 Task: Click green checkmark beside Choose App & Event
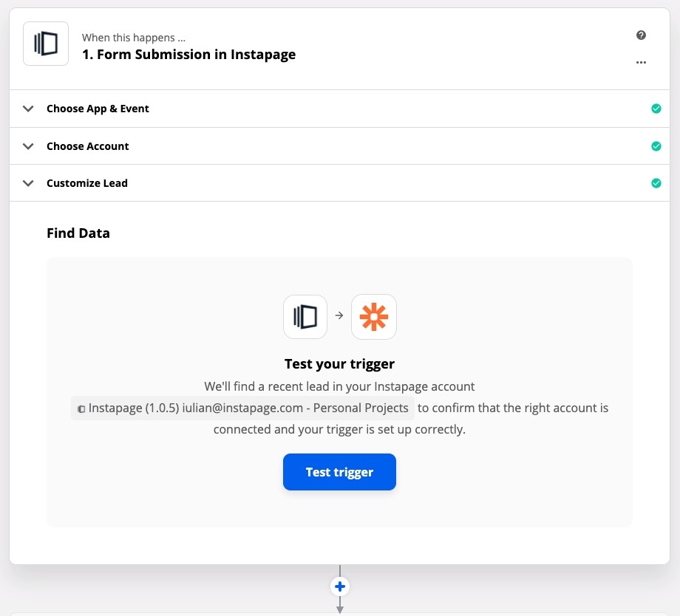pos(656,109)
